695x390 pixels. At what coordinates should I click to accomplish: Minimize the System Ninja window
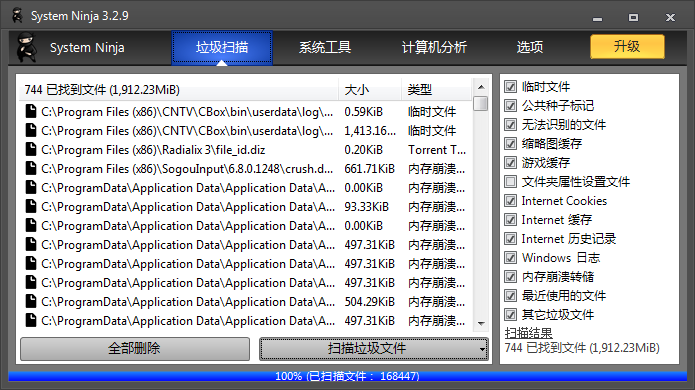pos(597,18)
